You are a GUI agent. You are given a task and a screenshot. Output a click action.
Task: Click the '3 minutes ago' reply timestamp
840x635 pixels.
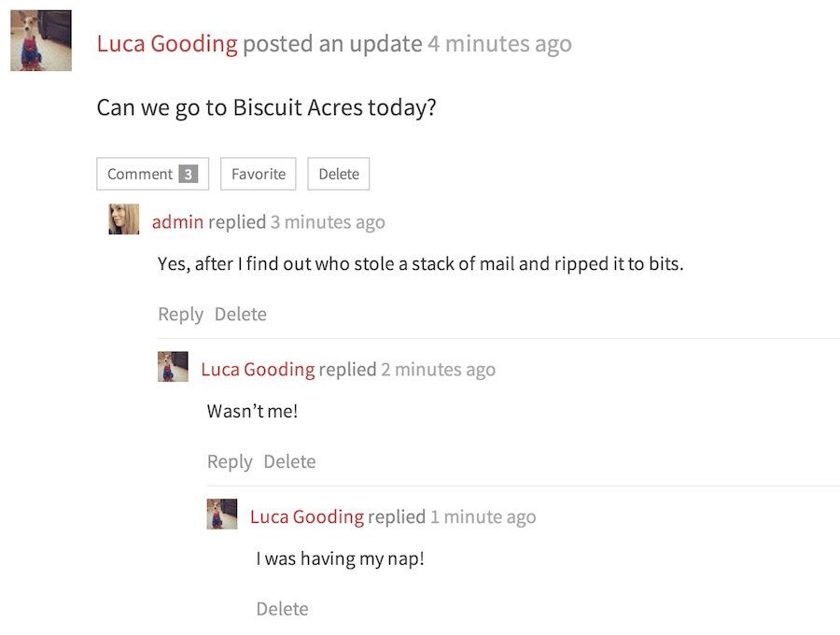click(x=328, y=222)
